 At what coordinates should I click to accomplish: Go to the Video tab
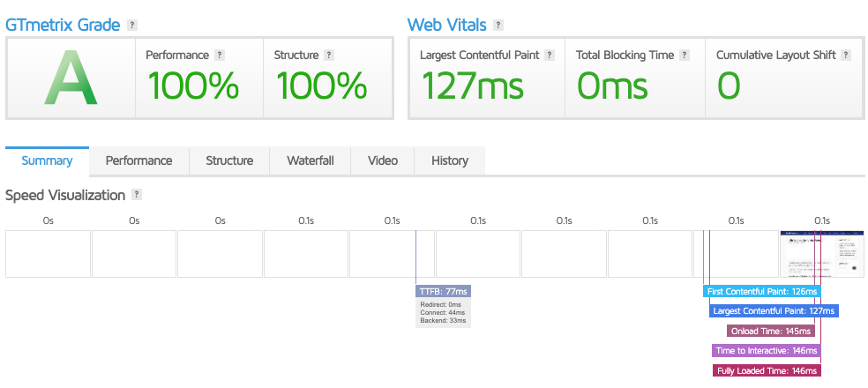click(x=383, y=160)
